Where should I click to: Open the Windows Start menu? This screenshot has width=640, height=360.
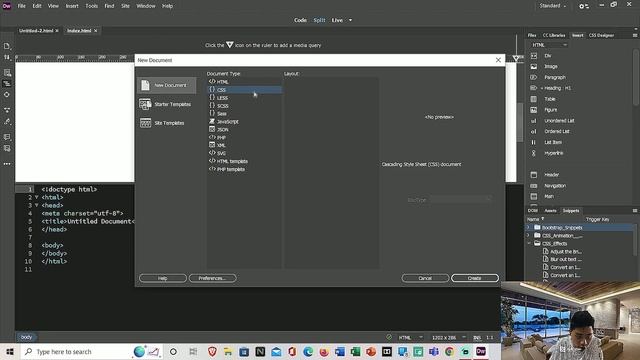click(x=9, y=351)
